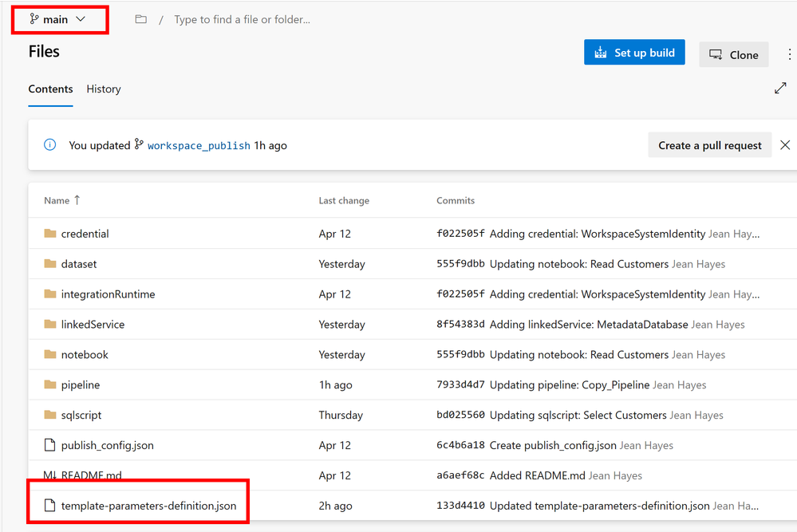This screenshot has height=532, width=797.
Task: Open the more options vertical ellipsis menu
Action: tap(789, 54)
